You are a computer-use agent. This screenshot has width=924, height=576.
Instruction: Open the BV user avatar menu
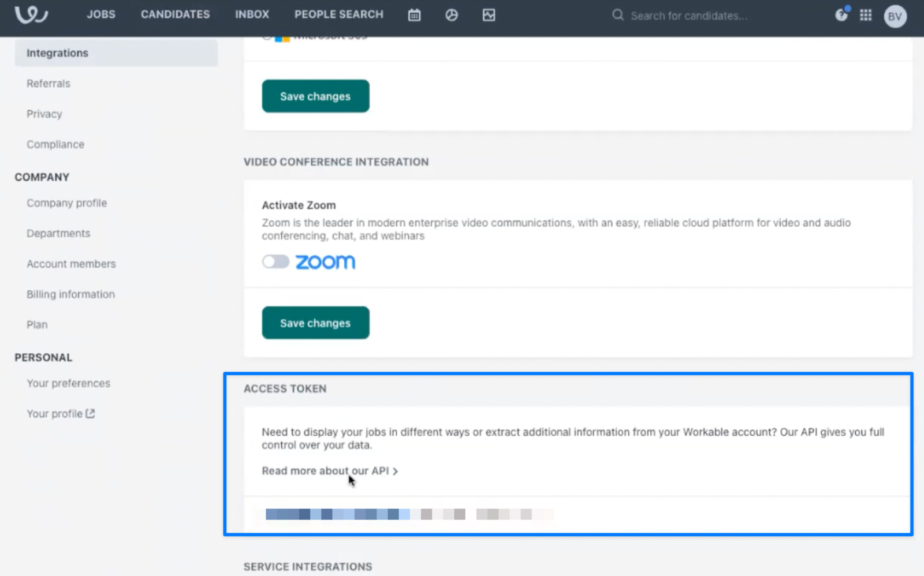(x=895, y=16)
